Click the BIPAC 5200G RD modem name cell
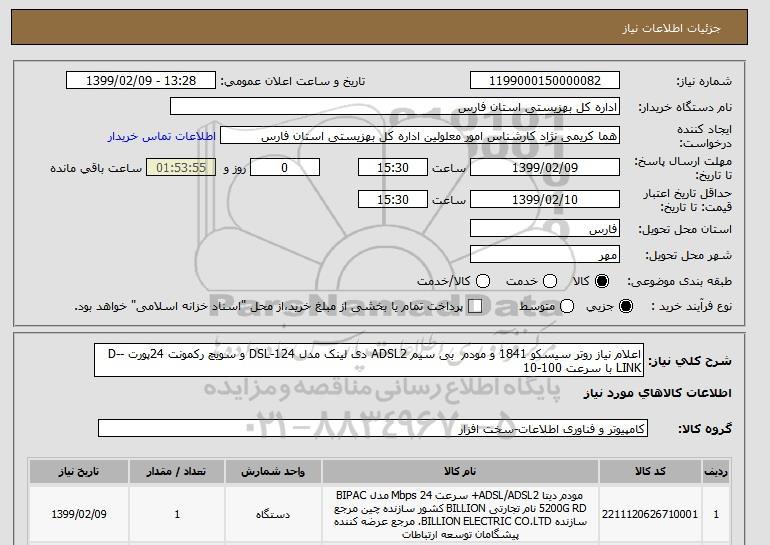770x545 pixels. [460, 514]
